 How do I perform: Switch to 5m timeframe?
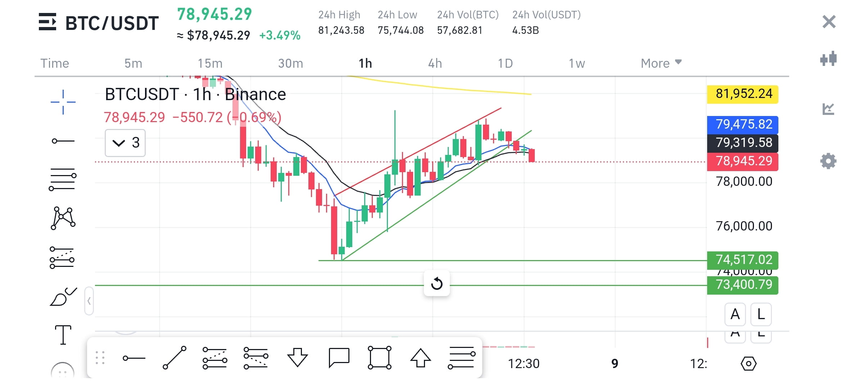click(133, 63)
